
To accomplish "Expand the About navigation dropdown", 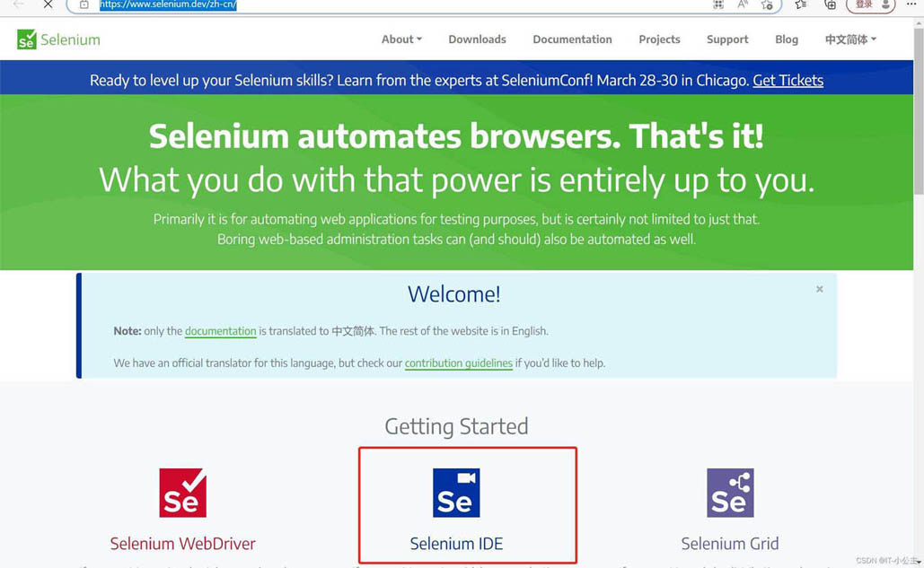I will point(400,39).
